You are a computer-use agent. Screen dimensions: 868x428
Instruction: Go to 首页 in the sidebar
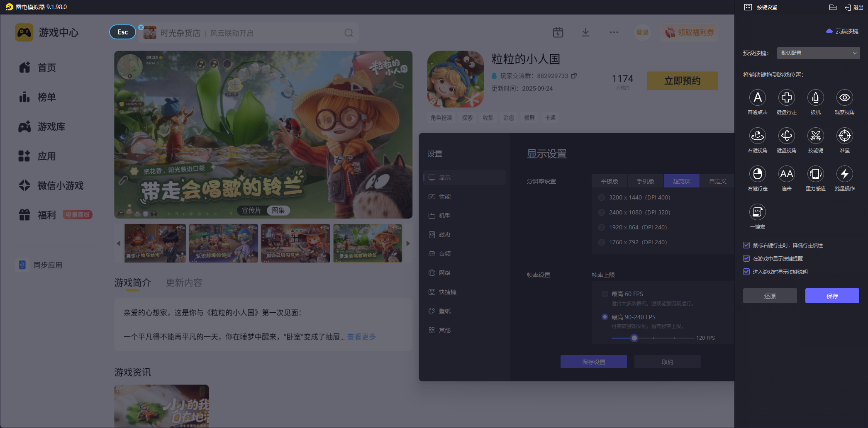point(37,68)
